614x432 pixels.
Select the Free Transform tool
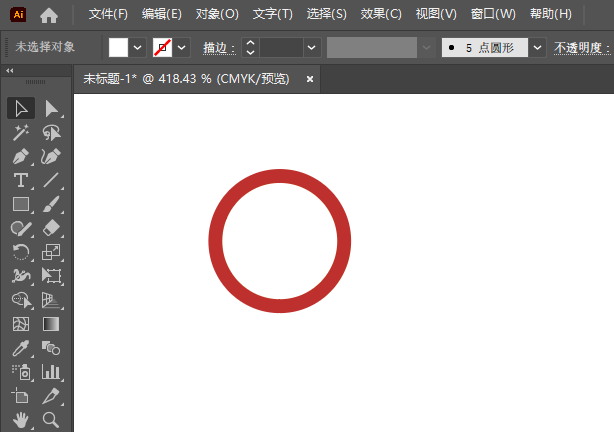click(51, 276)
